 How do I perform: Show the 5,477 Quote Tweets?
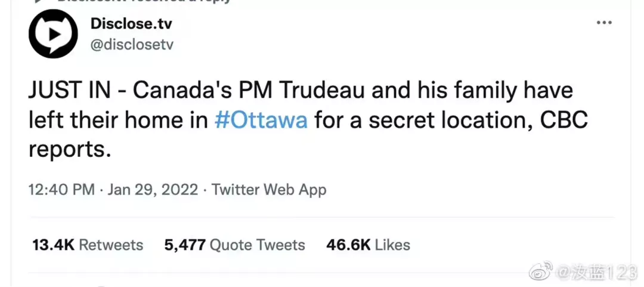[x=234, y=245]
